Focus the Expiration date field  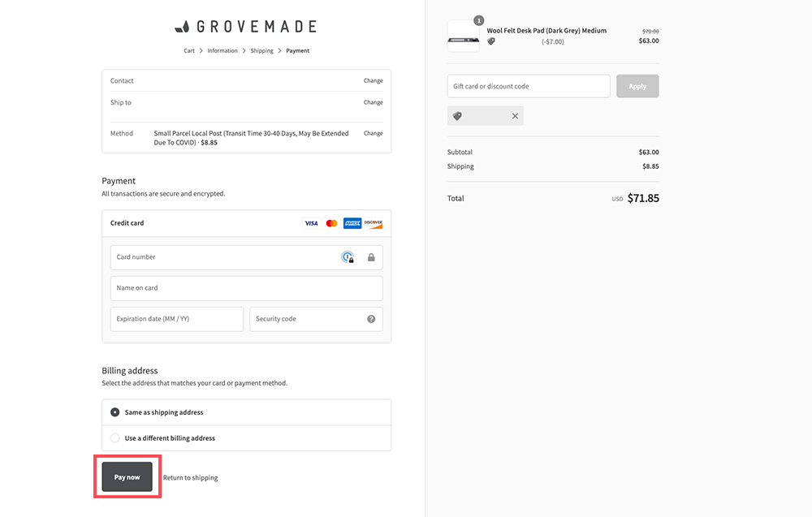click(176, 319)
